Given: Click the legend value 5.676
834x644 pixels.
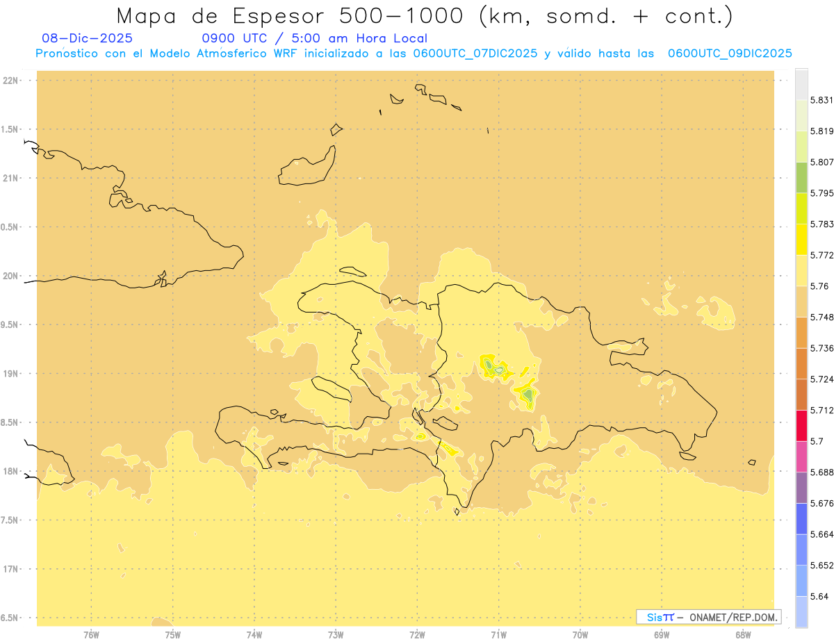Looking at the screenshot, I should point(822,503).
